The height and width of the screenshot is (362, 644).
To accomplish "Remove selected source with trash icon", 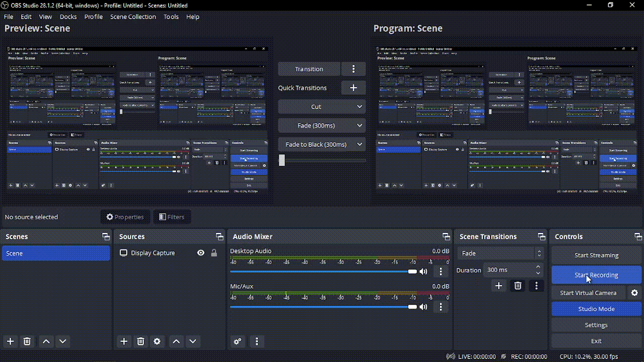I will tap(141, 341).
